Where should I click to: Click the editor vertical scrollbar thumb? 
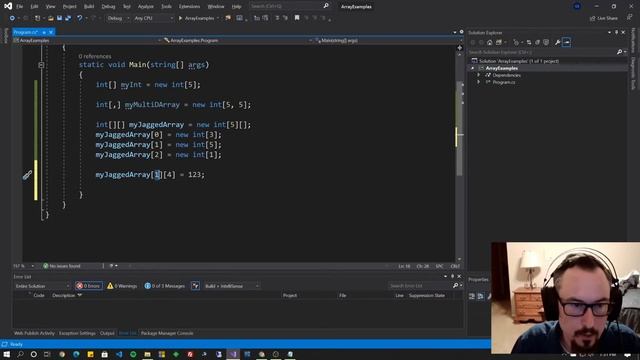pos(459,129)
